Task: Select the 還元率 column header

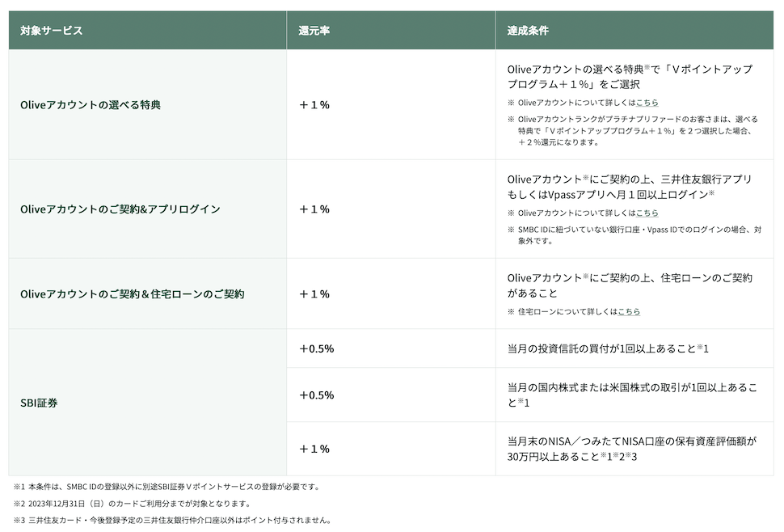Action: pos(314,31)
